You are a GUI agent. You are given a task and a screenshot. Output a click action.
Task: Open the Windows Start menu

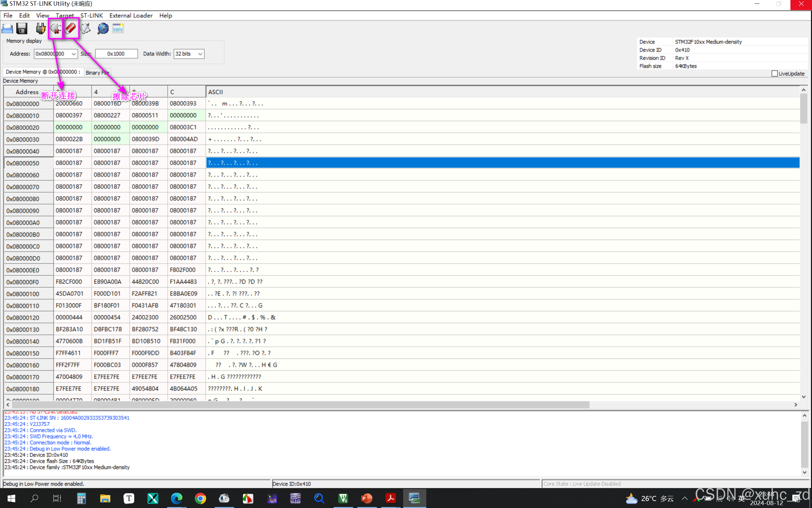point(11,498)
